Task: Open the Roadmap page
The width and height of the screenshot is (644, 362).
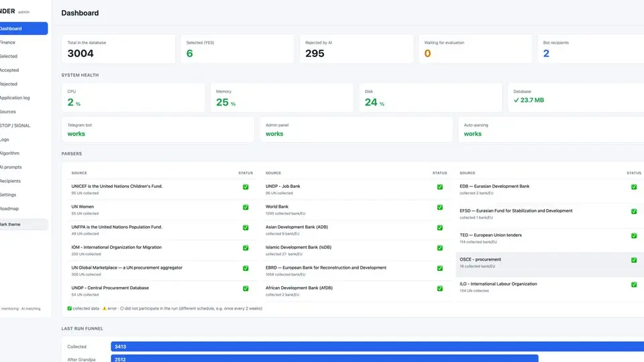Action: [9, 208]
